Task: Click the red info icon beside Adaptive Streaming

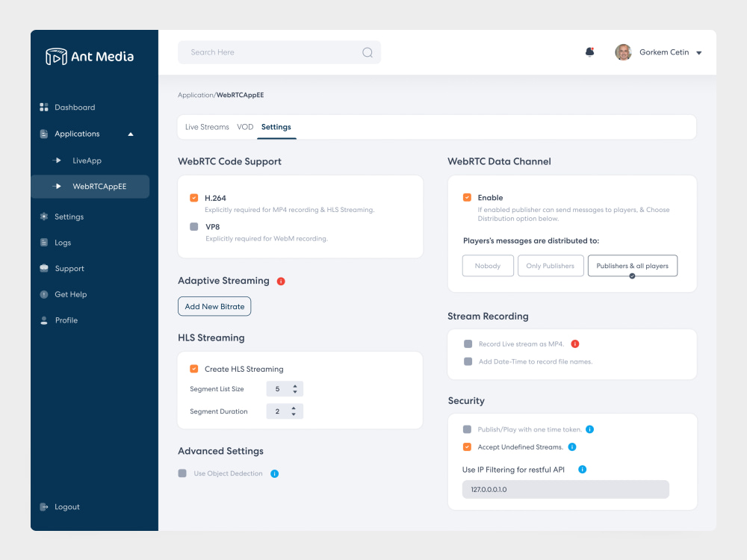Action: click(x=281, y=281)
